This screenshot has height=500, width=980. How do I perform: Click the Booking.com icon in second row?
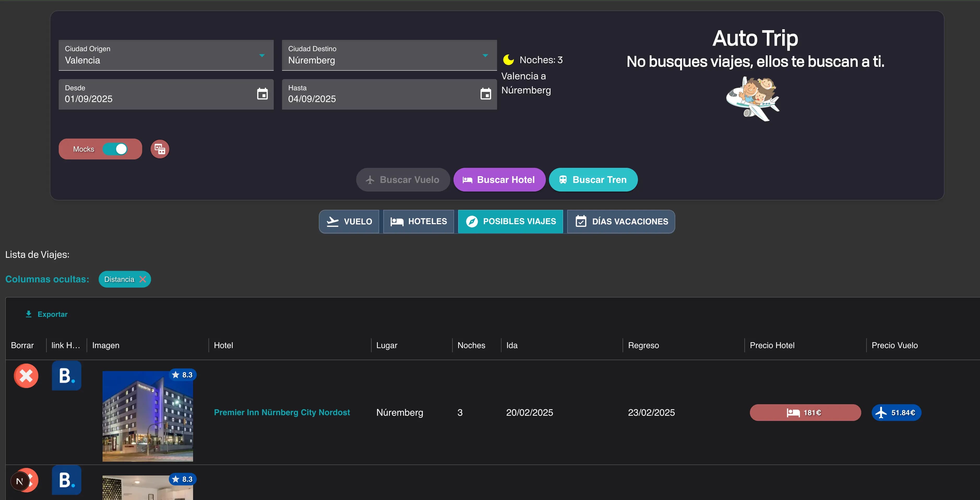[67, 480]
